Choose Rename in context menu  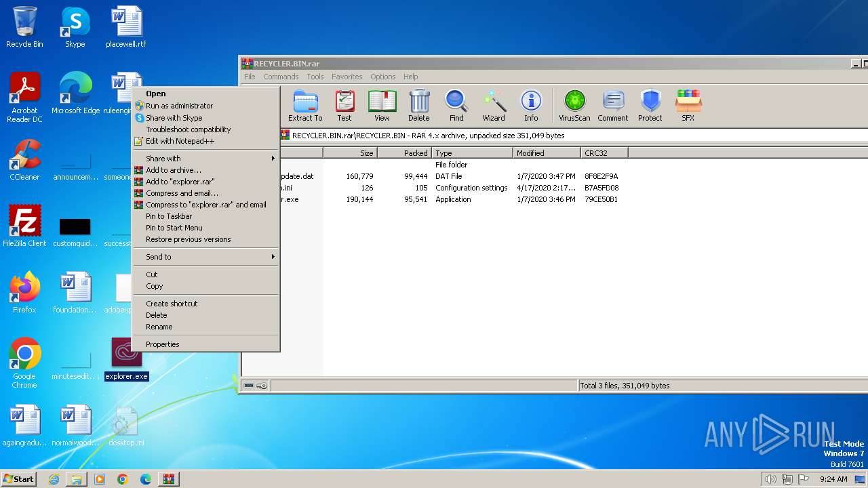click(205, 327)
